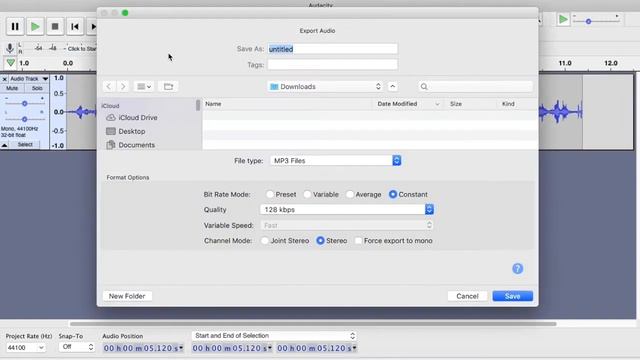The image size is (640, 360).
Task: Click the Pause button in Audacity toolbar
Action: [15, 27]
